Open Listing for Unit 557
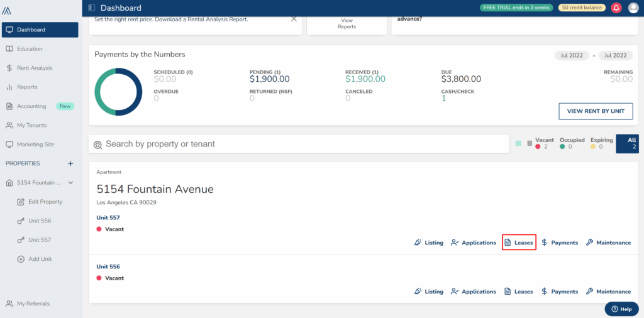The height and width of the screenshot is (318, 644). tap(428, 243)
